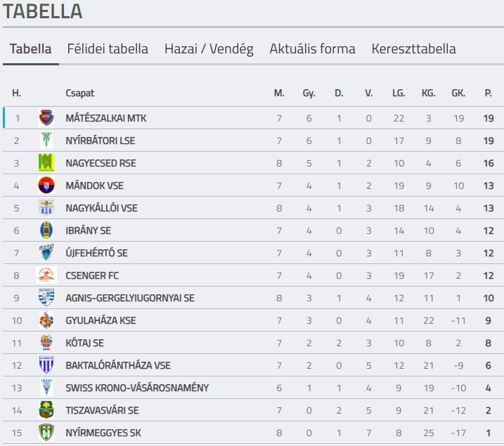504x446 pixels.
Task: Select the Kereszttabella tab
Action: (x=413, y=49)
